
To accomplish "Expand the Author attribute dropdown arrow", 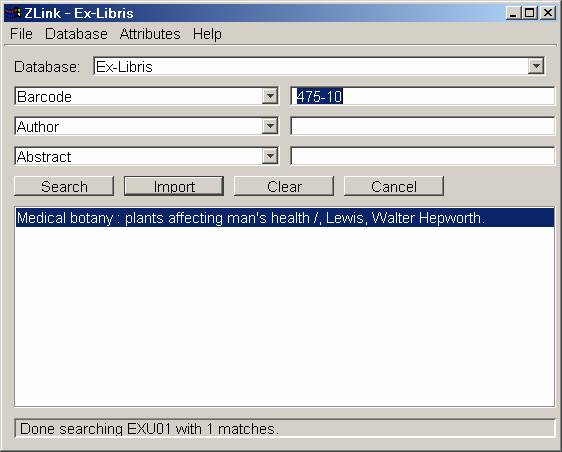I will click(270, 126).
